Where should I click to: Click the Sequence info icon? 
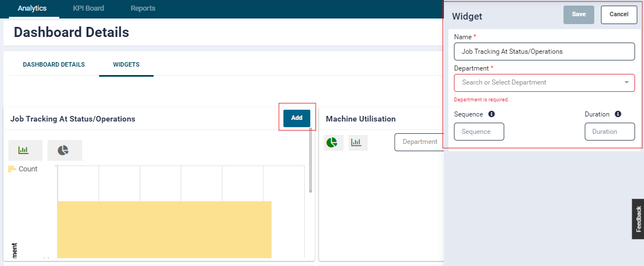pos(491,114)
